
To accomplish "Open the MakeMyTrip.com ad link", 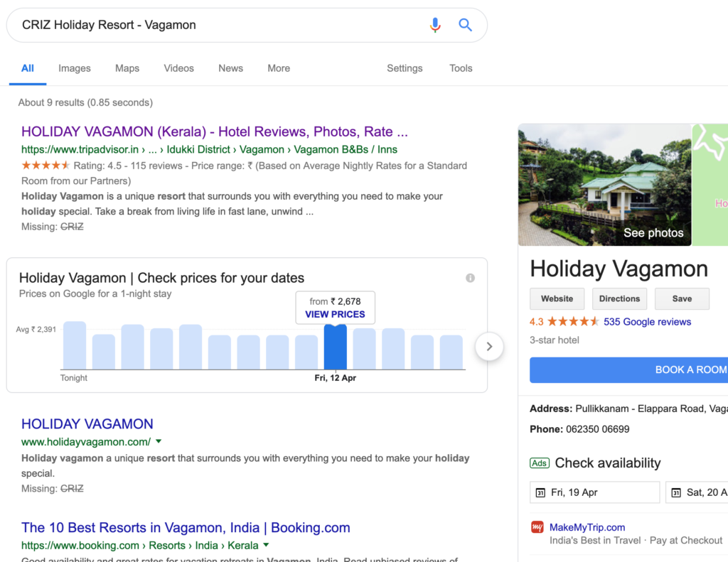I will point(587,527).
